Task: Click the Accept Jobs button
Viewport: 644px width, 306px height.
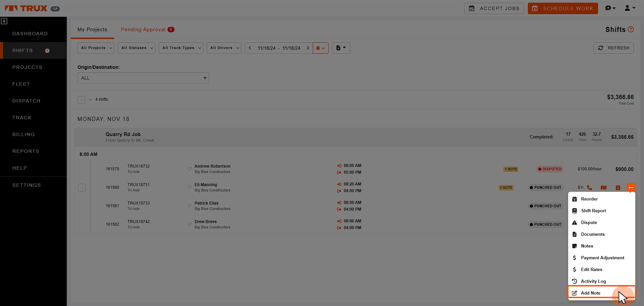Action: (494, 8)
